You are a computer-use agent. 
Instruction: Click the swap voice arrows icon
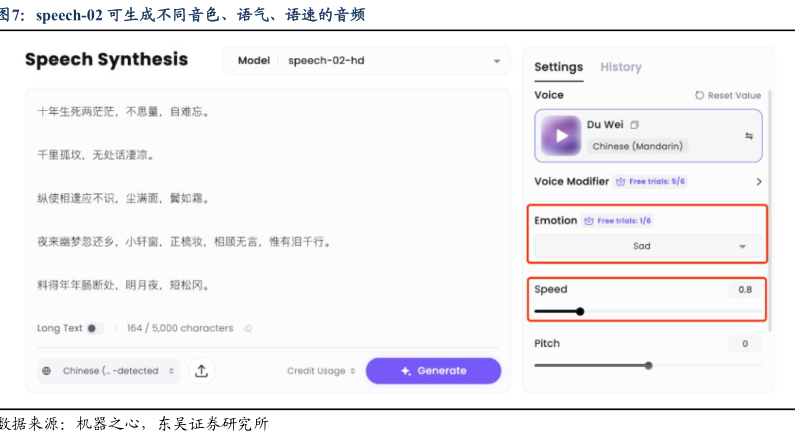[749, 136]
